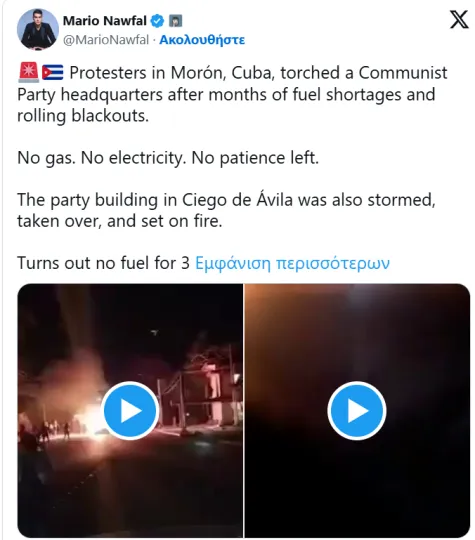Click the affiliate badge beside verified checkmark
The height and width of the screenshot is (540, 475).
(x=175, y=21)
